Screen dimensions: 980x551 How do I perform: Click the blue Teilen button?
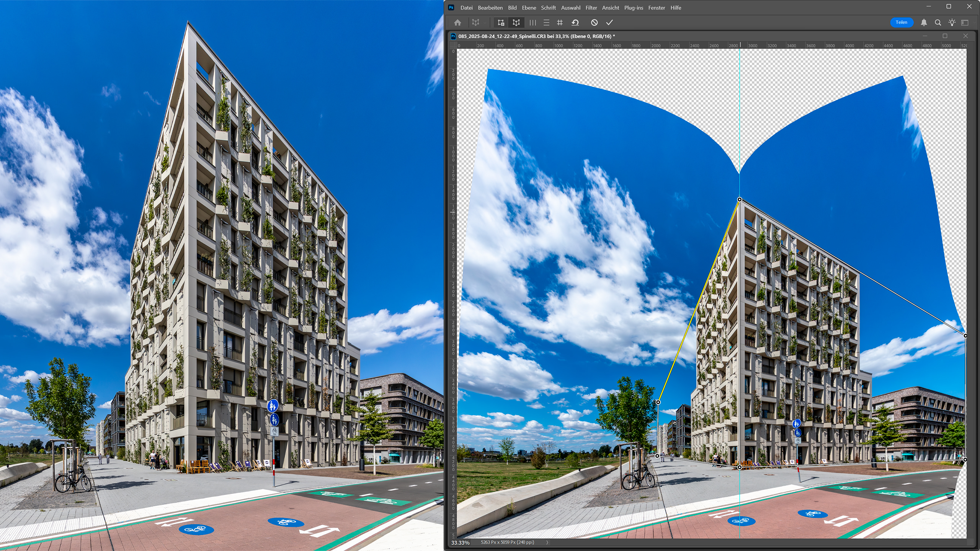[x=901, y=23]
